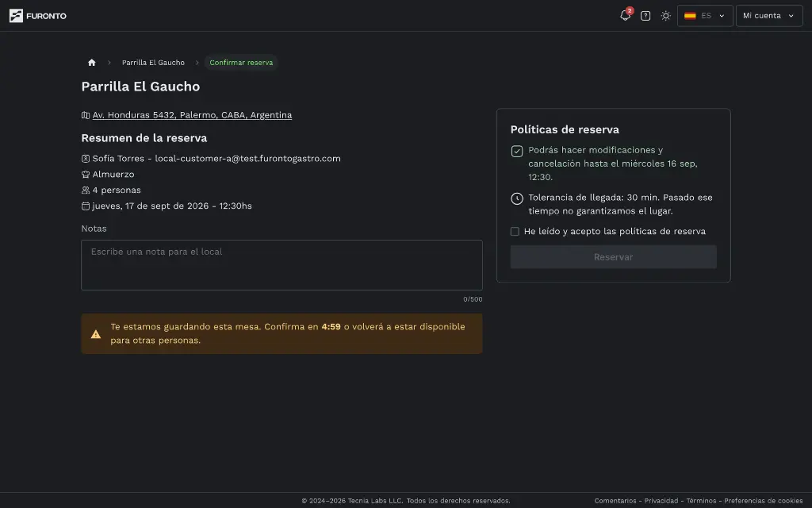Click the map icon beside the address
The height and width of the screenshot is (508, 812).
[x=86, y=115]
